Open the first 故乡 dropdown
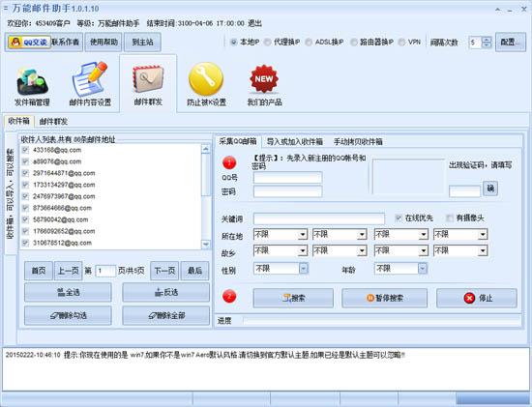The image size is (532, 407). (281, 250)
